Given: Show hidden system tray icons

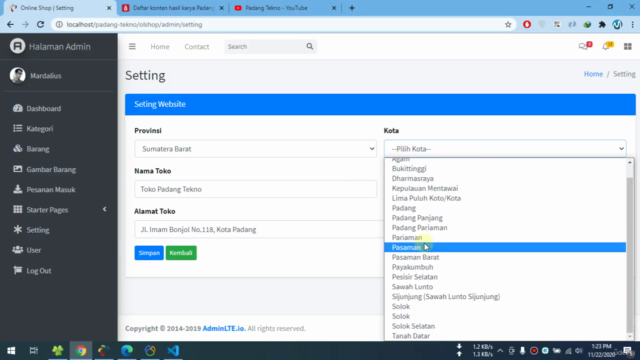Looking at the screenshot, I should [x=500, y=351].
